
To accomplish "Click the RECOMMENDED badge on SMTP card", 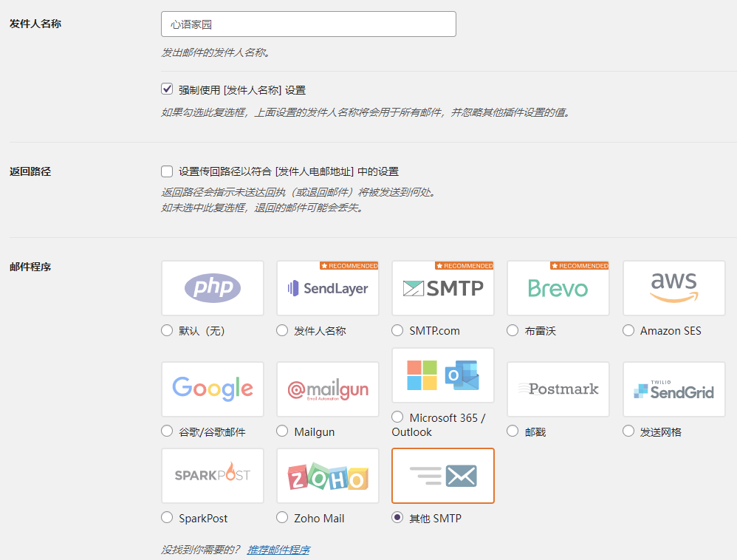I will click(x=465, y=266).
